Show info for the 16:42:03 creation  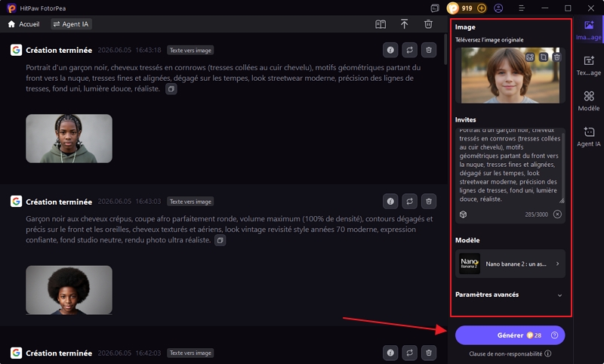pos(390,353)
